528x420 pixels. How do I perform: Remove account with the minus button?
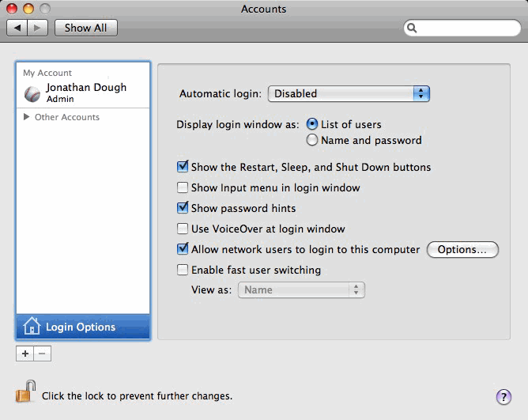coord(42,354)
